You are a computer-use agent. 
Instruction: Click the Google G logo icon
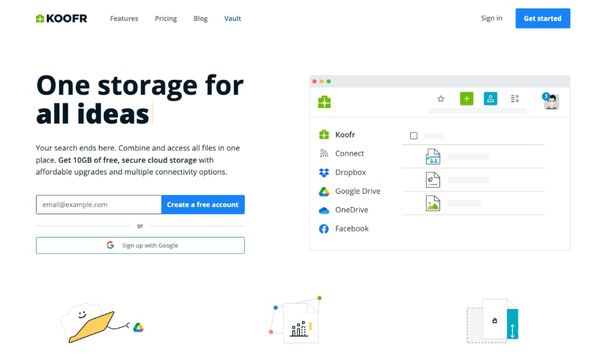(110, 245)
